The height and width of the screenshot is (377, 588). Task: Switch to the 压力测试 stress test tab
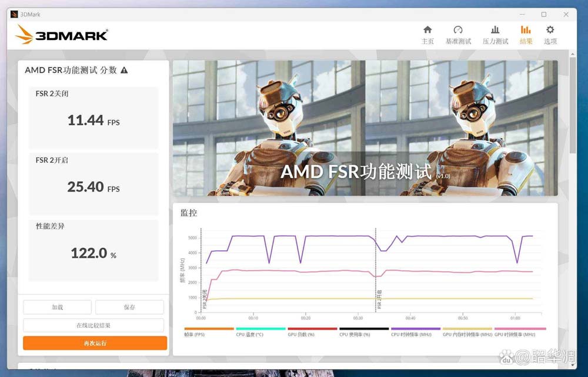pos(495,35)
